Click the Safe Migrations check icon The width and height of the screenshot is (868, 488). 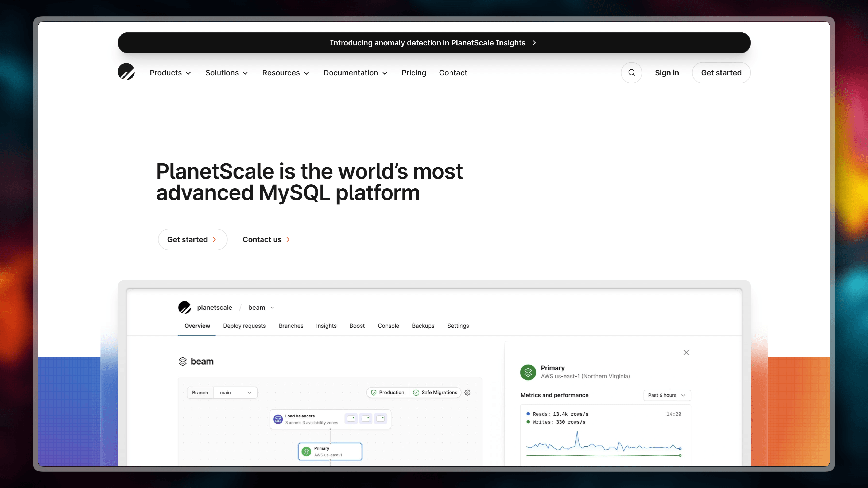tap(416, 392)
